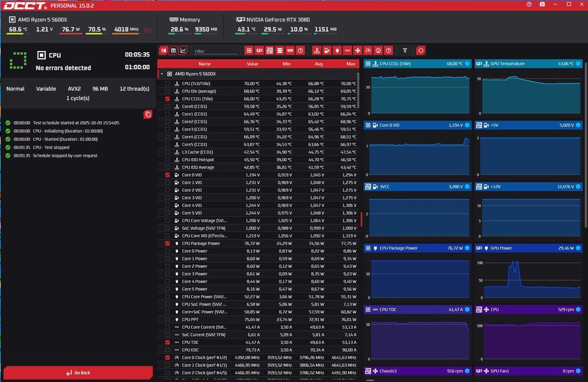The width and height of the screenshot is (588, 382).
Task: Copy the test log to clipboard
Action: [148, 115]
